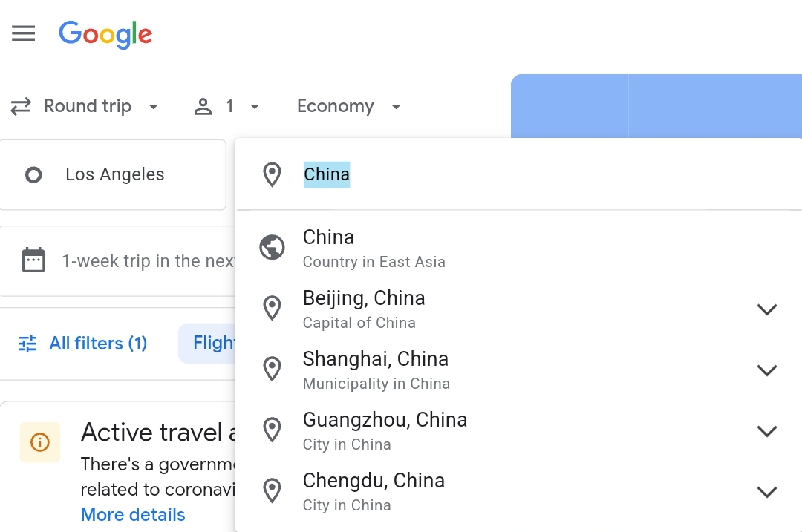The height and width of the screenshot is (532, 802).
Task: Open All filters (1) button
Action: [82, 344]
